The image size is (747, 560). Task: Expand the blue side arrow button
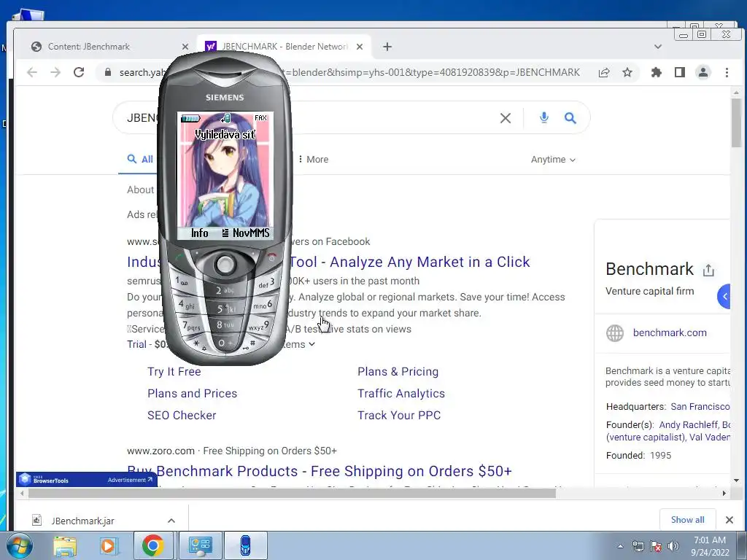724,296
